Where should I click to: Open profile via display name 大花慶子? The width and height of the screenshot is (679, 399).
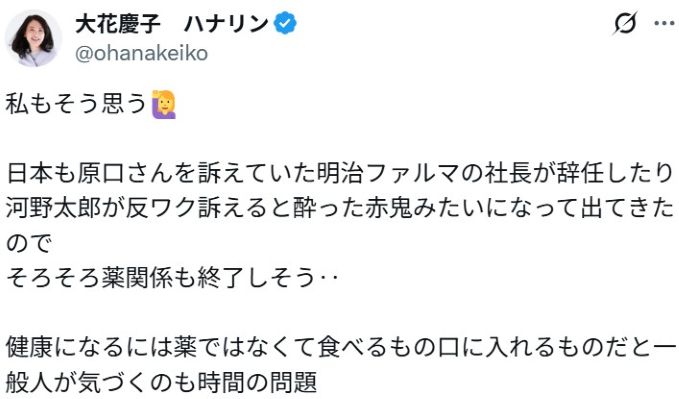point(118,23)
